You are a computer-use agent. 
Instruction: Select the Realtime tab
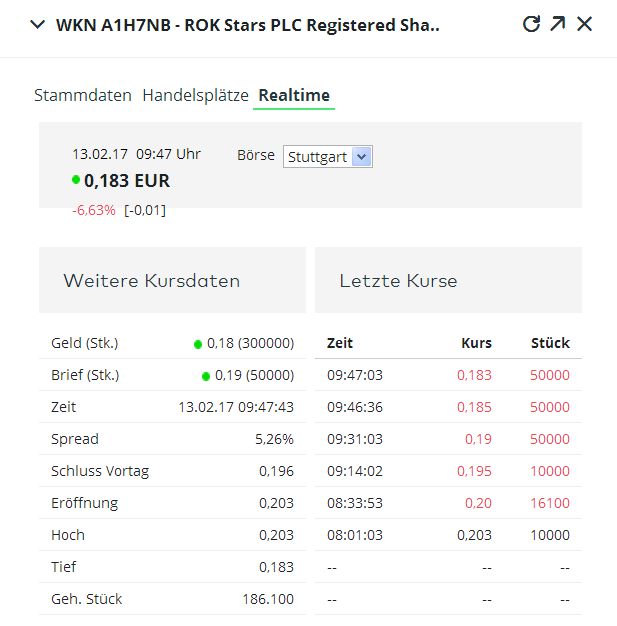pos(294,96)
